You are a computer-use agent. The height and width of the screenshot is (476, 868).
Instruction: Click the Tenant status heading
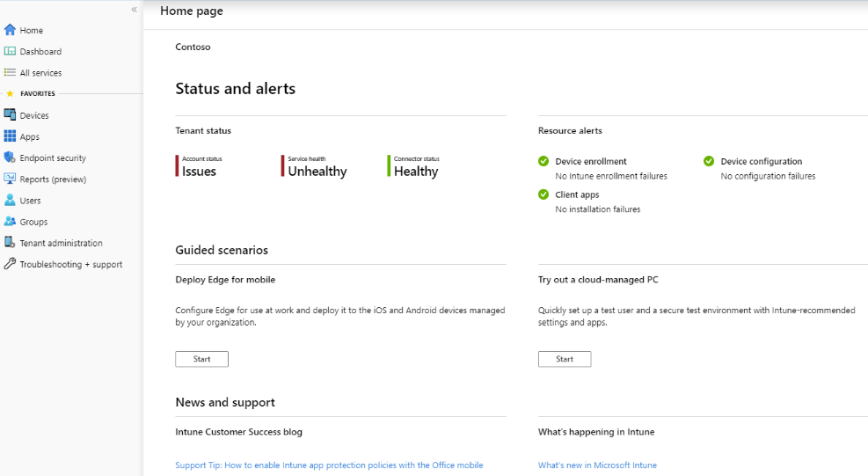coord(203,131)
